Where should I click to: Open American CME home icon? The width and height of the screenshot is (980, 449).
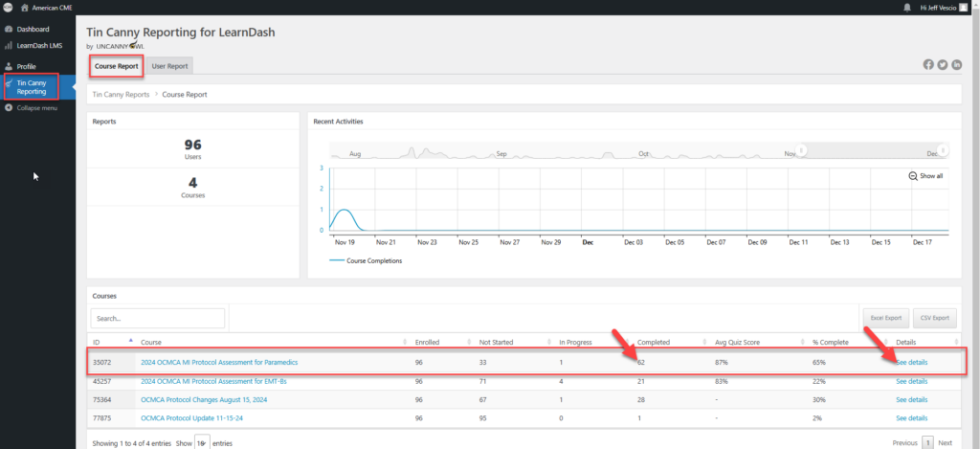(x=25, y=8)
